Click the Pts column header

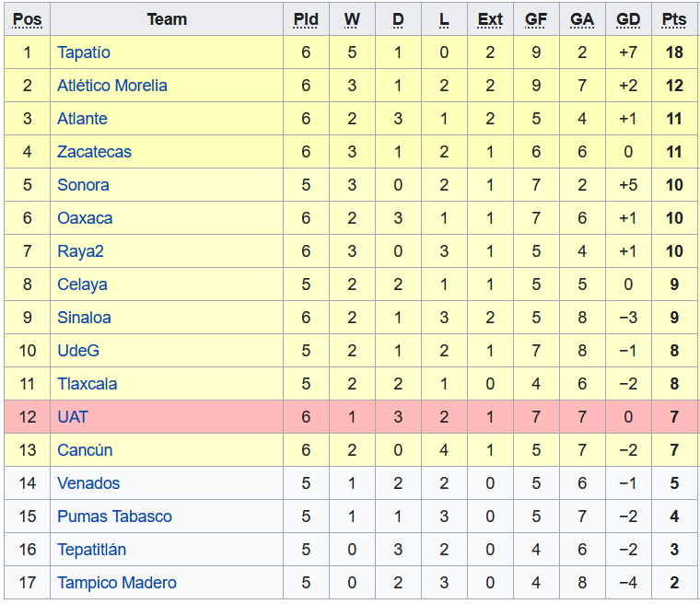[674, 19]
